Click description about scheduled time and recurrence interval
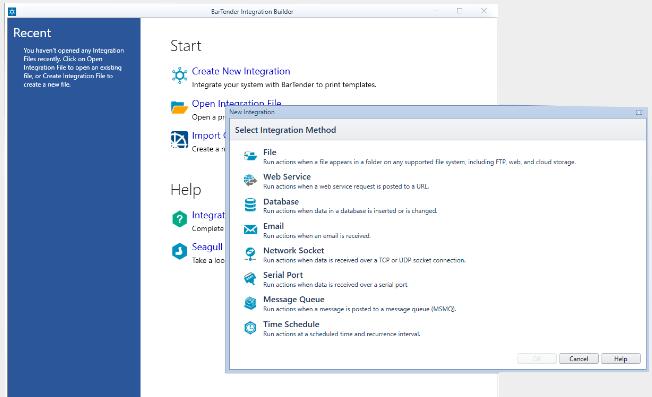This screenshot has width=652, height=397. [342, 333]
